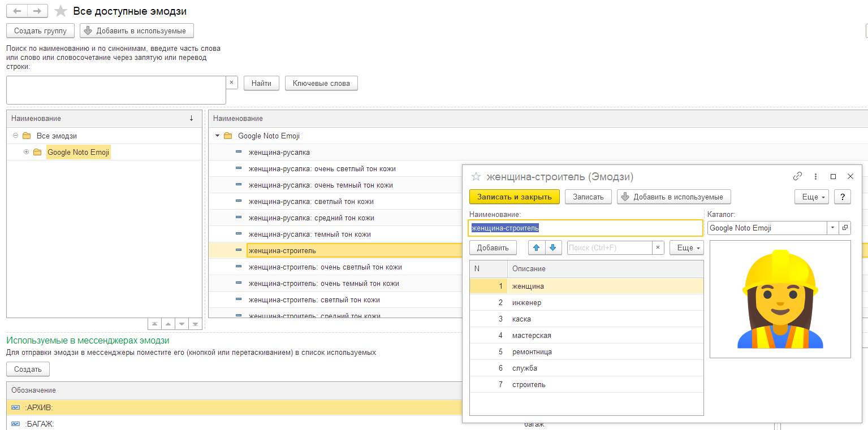This screenshot has height=430, width=868.
Task: Click the back navigation arrow
Action: 16,11
